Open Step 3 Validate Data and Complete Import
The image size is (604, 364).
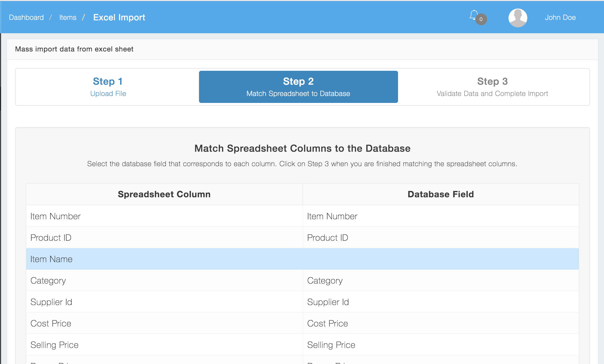pos(492,87)
